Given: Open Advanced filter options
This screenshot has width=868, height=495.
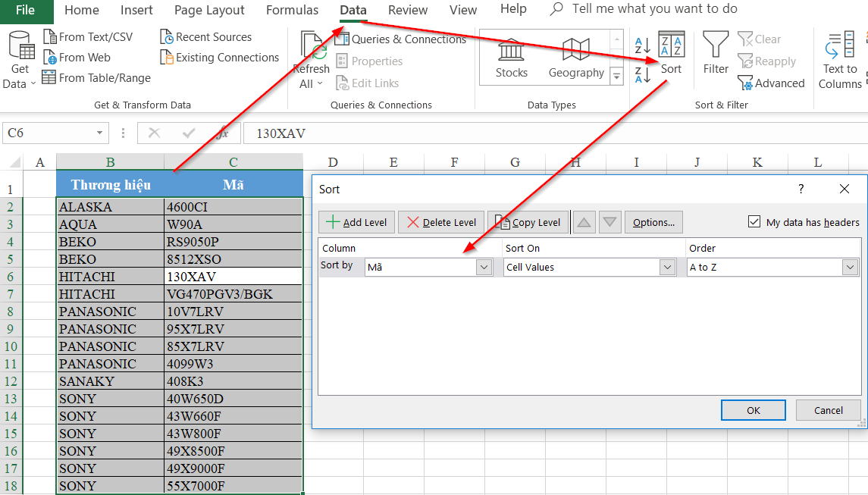Looking at the screenshot, I should click(x=771, y=83).
